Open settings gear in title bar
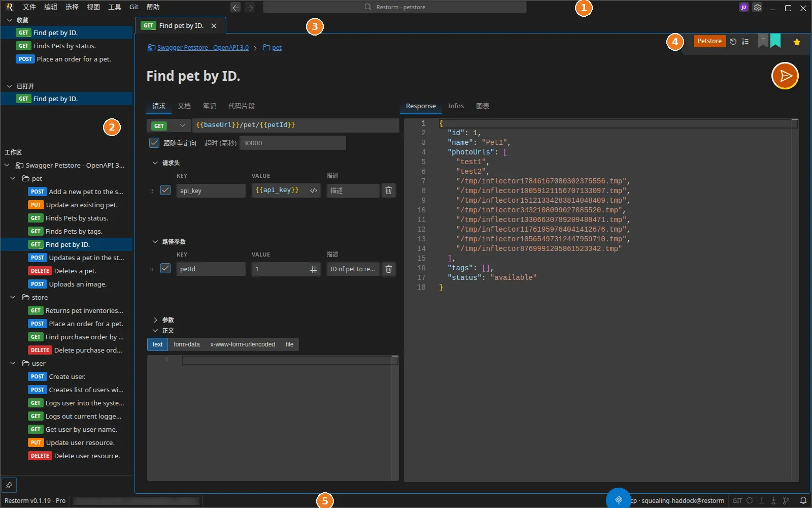812x508 pixels. click(757, 8)
